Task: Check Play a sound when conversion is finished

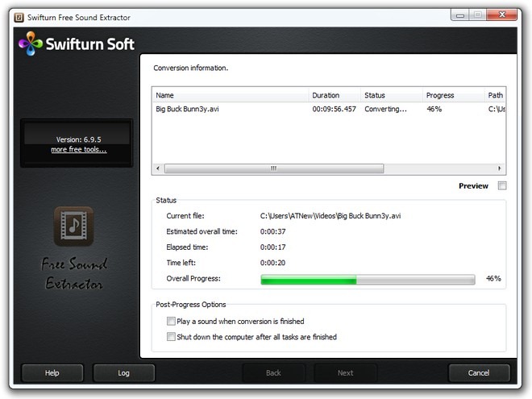Action: [171, 321]
